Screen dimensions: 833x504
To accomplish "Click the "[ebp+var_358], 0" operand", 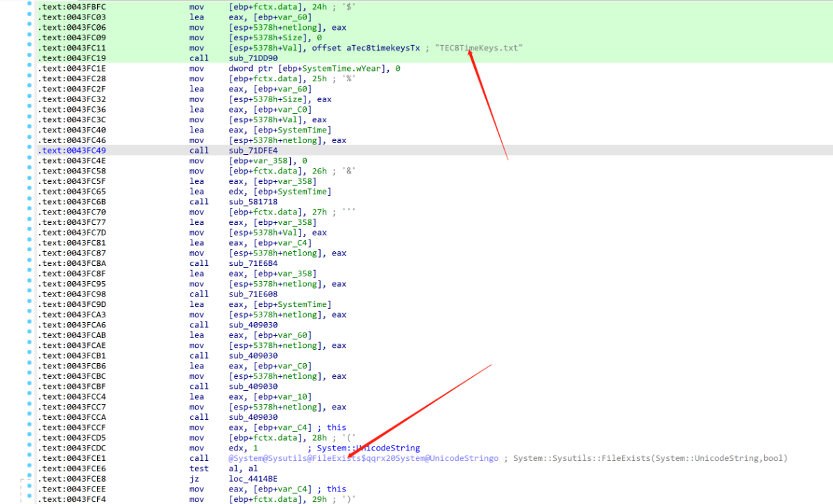I will pos(267,161).
